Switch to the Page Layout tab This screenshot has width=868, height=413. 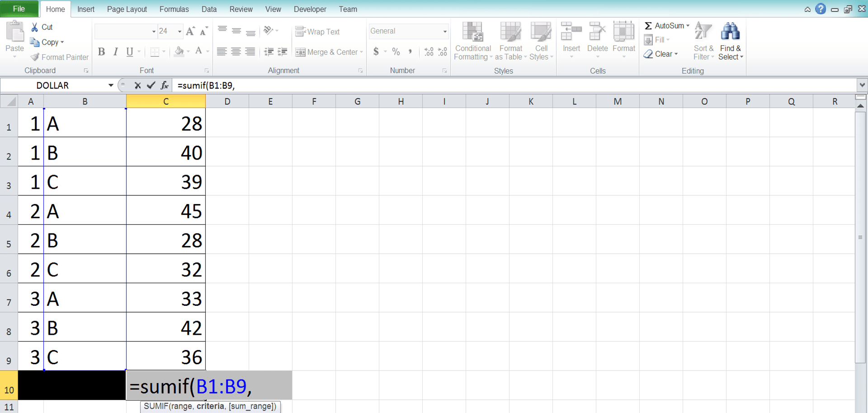[127, 9]
